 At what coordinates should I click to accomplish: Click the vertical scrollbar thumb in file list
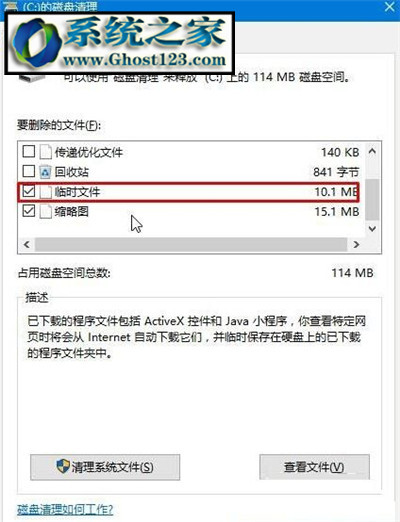click(372, 199)
